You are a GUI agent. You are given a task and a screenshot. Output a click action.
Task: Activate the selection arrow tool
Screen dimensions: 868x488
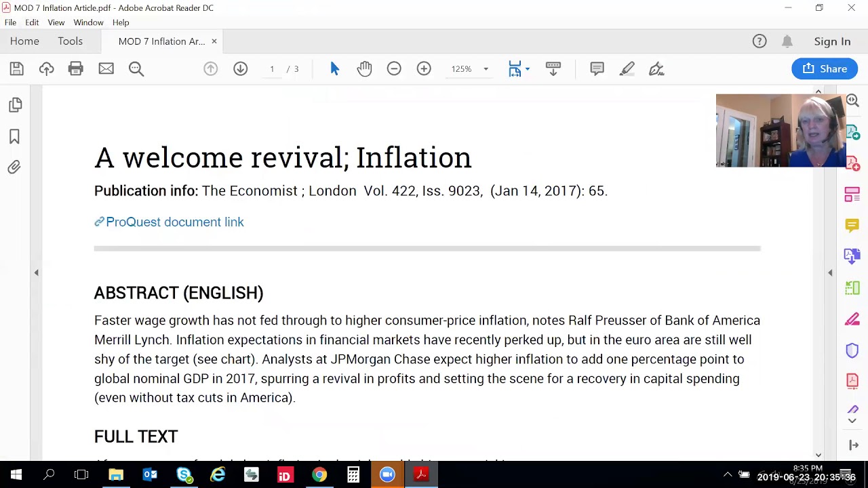click(334, 68)
